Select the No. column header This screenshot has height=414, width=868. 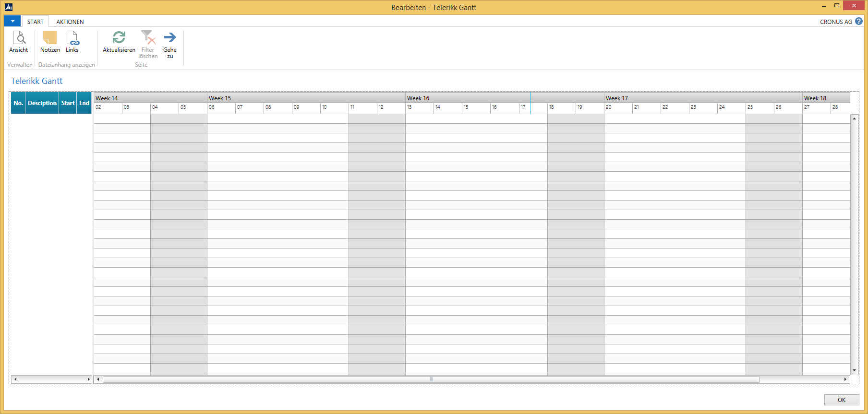tap(18, 103)
